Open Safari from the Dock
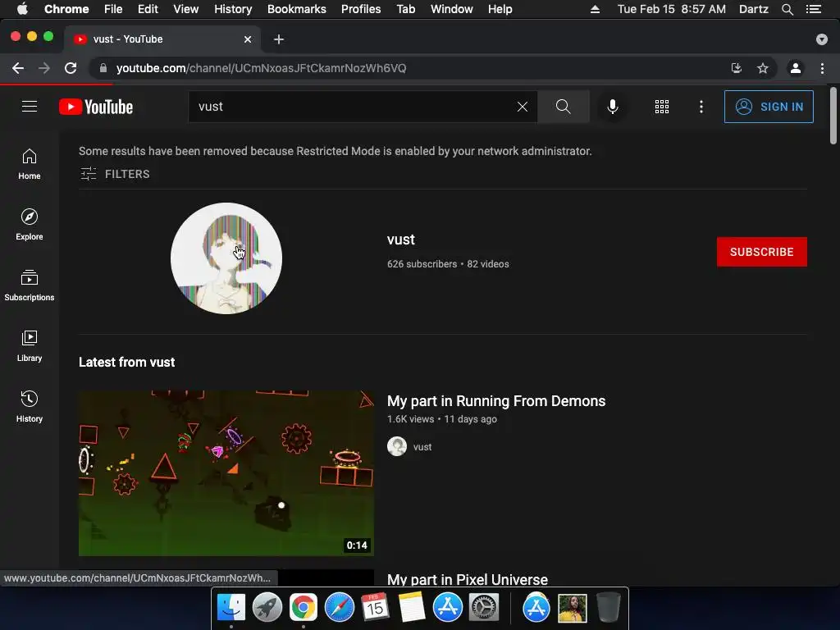 pyautogui.click(x=339, y=608)
